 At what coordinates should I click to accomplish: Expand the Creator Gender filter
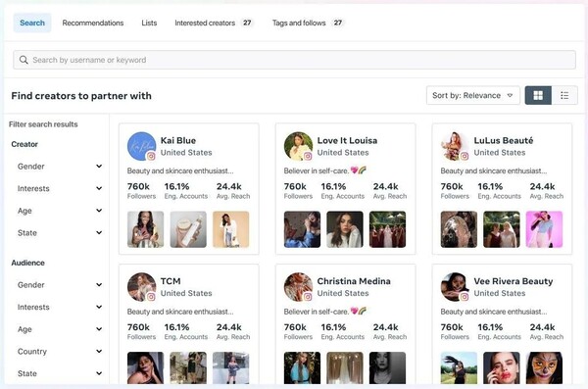point(59,167)
